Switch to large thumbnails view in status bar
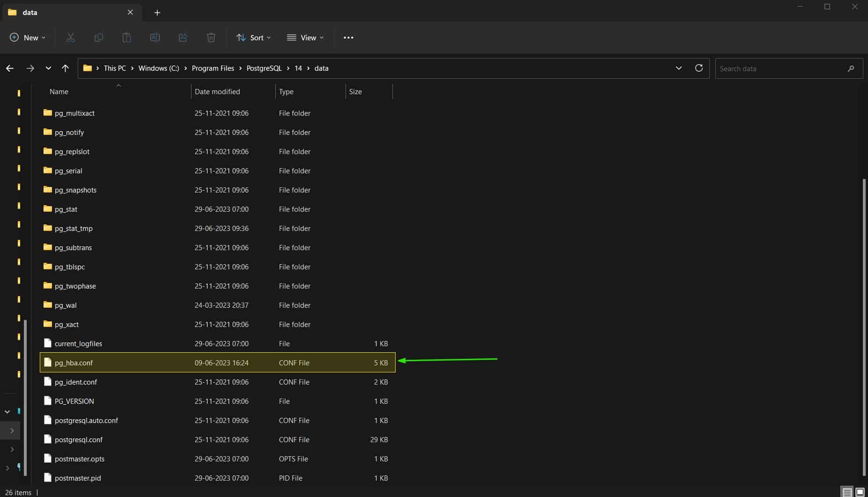This screenshot has height=497, width=868. click(x=861, y=492)
